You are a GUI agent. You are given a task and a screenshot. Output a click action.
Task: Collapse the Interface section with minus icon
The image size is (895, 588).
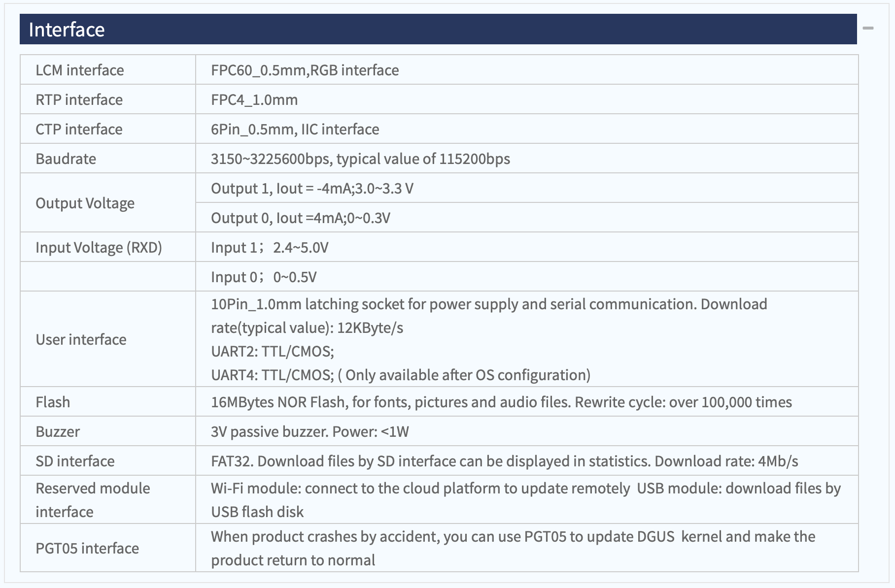click(868, 29)
